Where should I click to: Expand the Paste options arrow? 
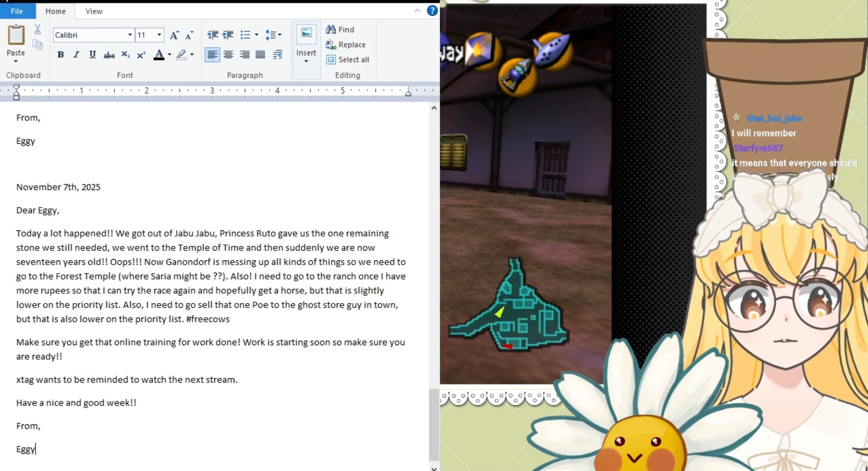pyautogui.click(x=16, y=61)
